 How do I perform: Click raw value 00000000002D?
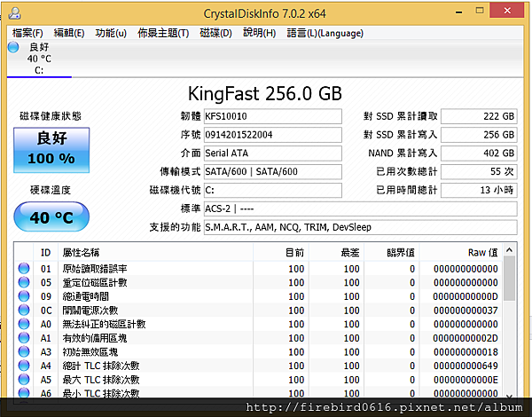(x=465, y=338)
